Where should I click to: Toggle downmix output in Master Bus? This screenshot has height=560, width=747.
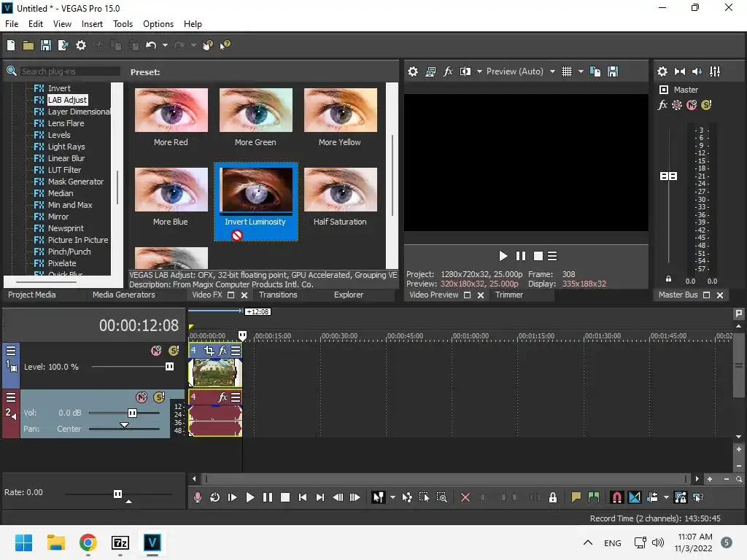pos(680,71)
